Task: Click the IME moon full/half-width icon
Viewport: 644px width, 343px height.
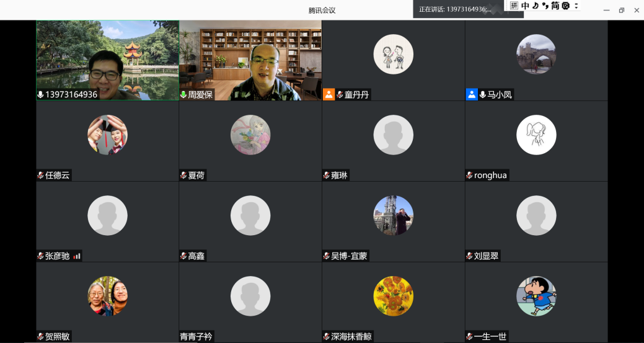Action: [535, 6]
